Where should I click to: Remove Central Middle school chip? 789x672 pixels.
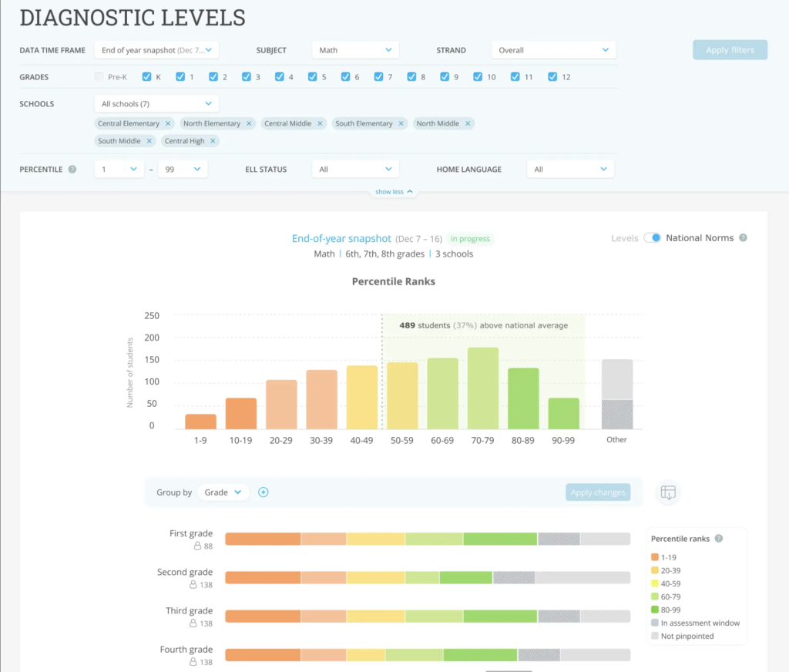point(320,123)
